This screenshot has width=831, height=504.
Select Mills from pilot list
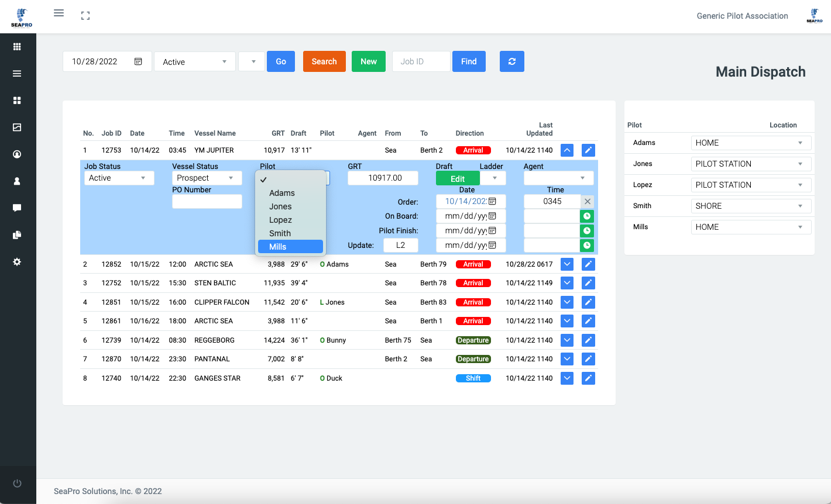[290, 247]
